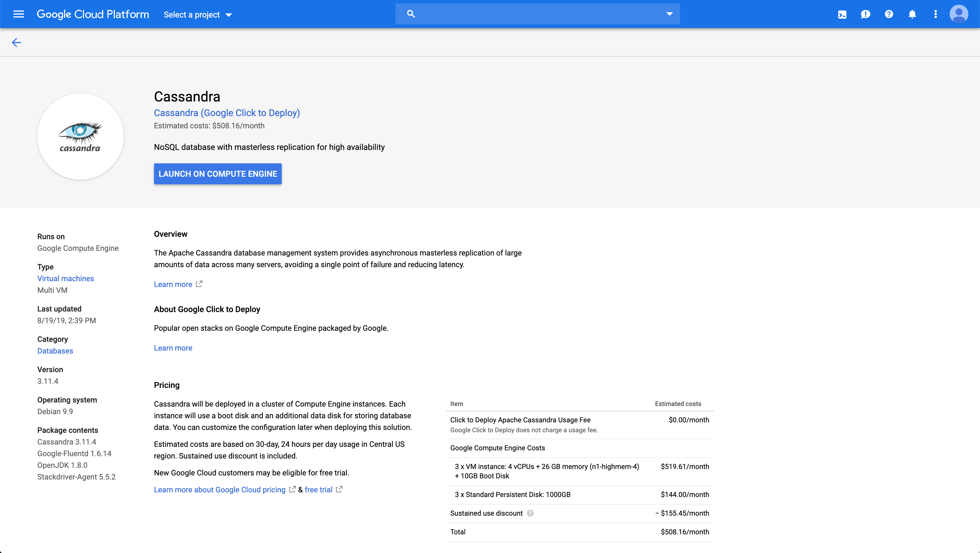980x553 pixels.
Task: Open the three-dot options menu in the header
Action: [935, 14]
